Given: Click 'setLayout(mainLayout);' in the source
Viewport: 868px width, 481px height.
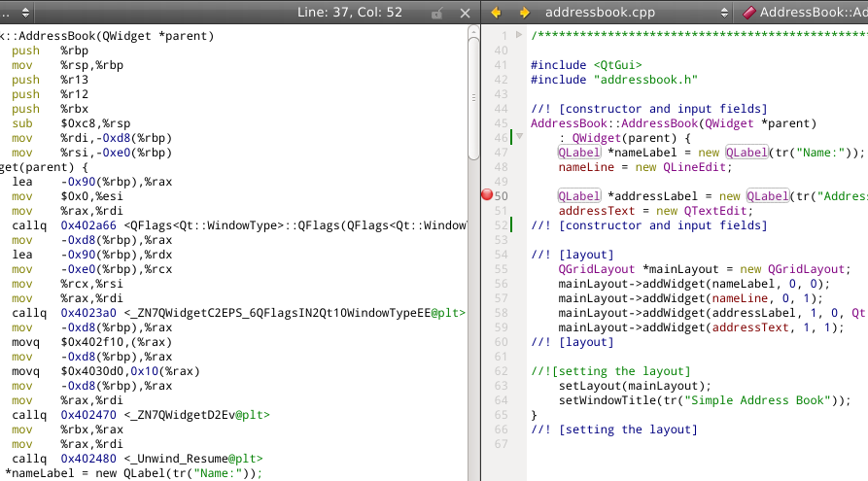Looking at the screenshot, I should 635,386.
